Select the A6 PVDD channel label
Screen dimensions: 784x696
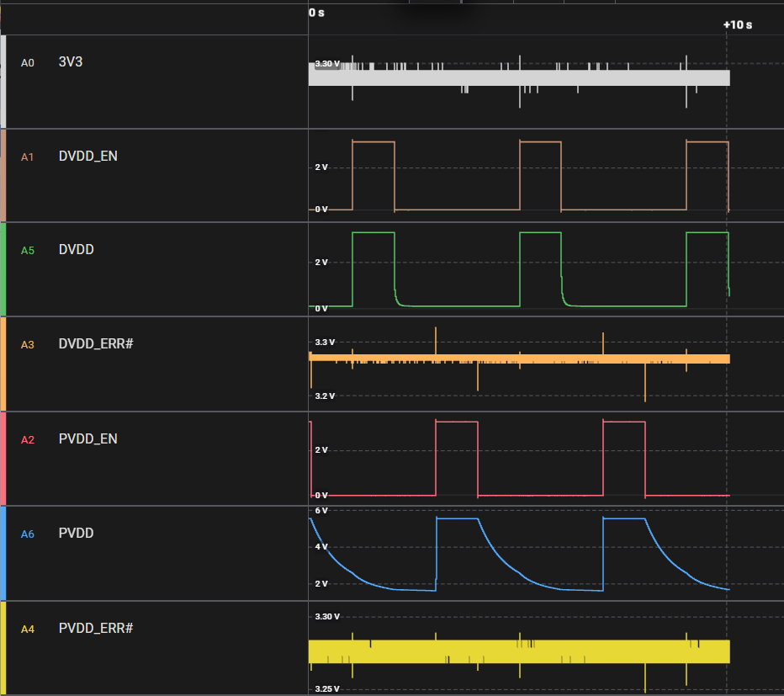[76, 533]
